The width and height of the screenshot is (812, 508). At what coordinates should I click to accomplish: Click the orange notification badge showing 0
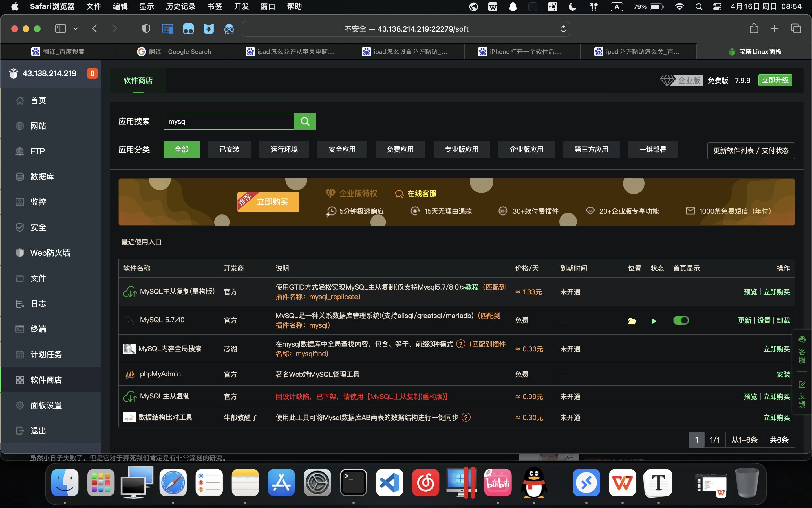pyautogui.click(x=92, y=73)
